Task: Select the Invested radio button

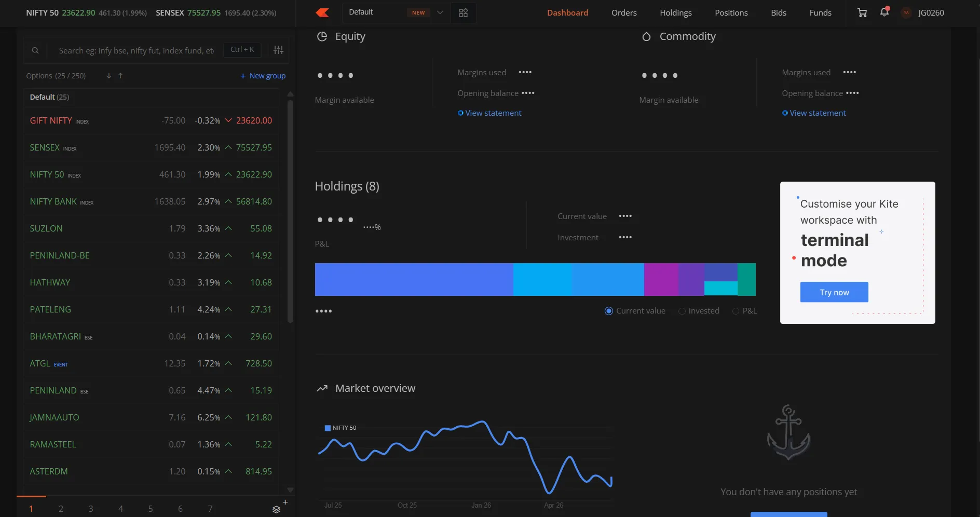Action: point(682,311)
